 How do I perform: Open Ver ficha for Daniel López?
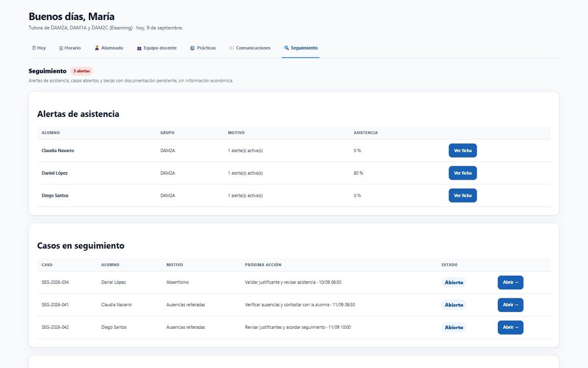(x=463, y=173)
